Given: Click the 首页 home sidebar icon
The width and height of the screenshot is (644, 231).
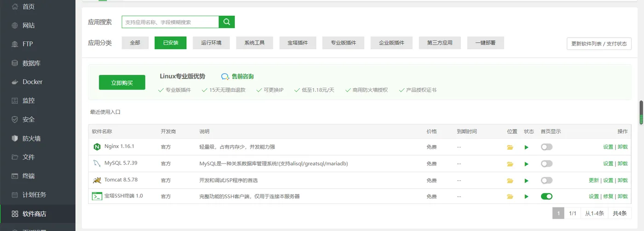Looking at the screenshot, I should pyautogui.click(x=15, y=6).
